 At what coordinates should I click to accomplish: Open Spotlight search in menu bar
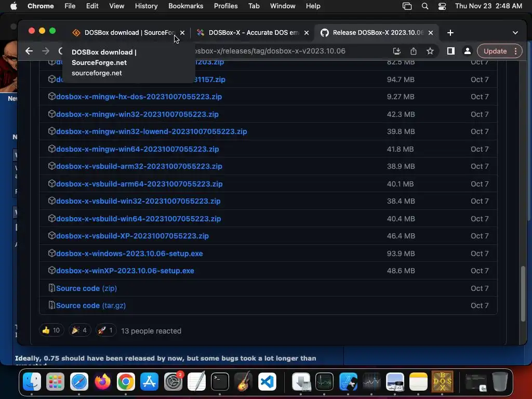tap(425, 6)
